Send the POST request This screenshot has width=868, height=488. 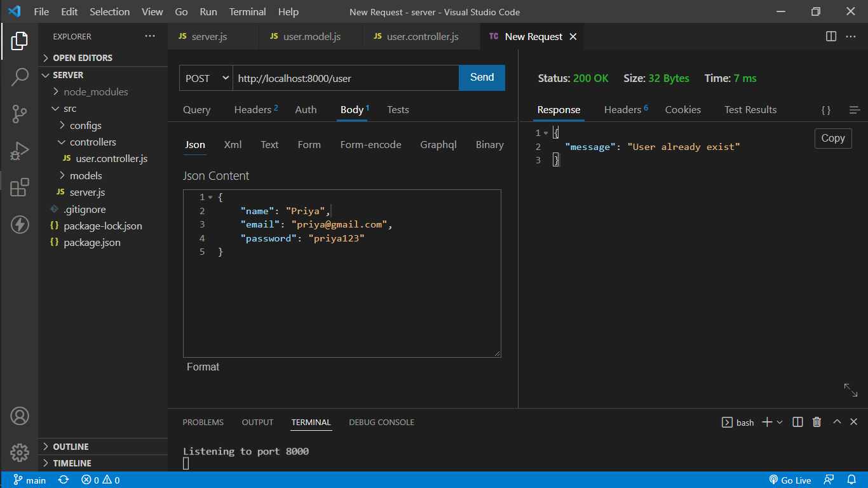(x=482, y=77)
